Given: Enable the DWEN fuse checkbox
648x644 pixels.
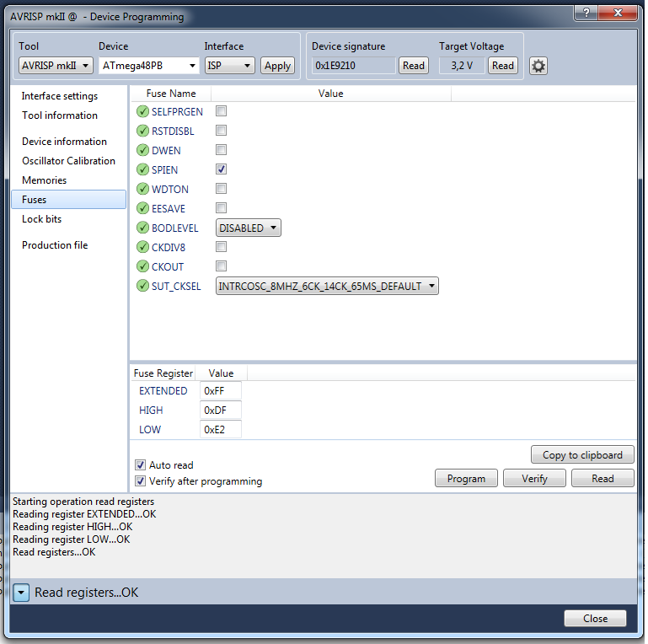Looking at the screenshot, I should 221,150.
